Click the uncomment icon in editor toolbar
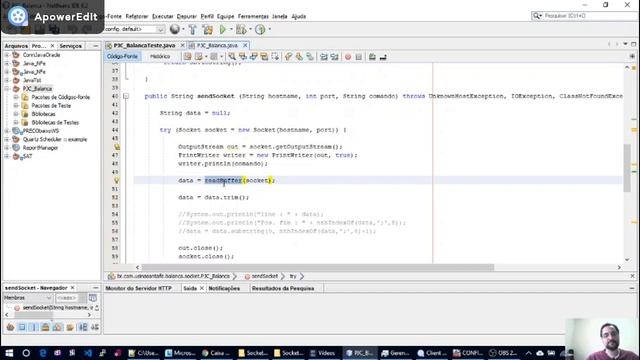The image size is (640, 360). (383, 57)
